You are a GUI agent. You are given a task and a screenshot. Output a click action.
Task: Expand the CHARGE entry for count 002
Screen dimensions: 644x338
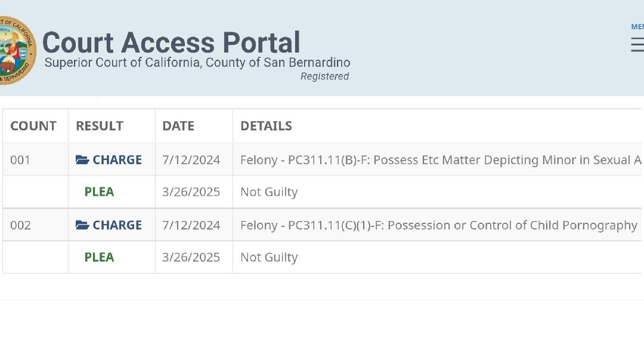[117, 225]
